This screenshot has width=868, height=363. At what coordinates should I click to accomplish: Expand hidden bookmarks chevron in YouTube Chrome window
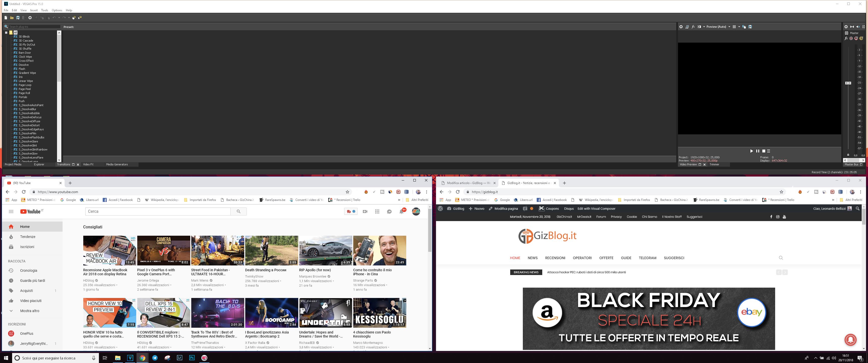coord(399,200)
